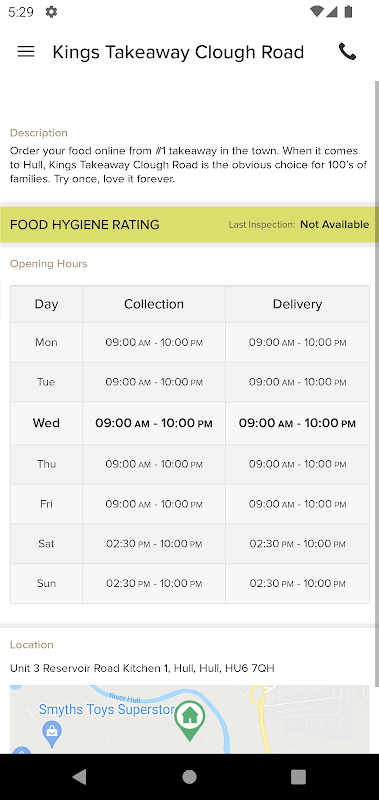The width and height of the screenshot is (379, 800).
Task: Tap the Collection column header
Action: [x=154, y=304]
